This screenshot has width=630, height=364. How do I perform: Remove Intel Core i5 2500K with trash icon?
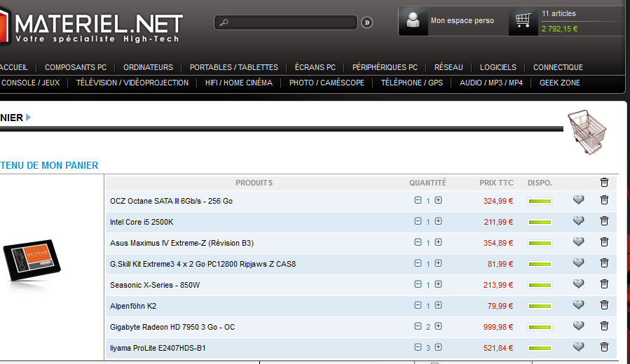(x=604, y=221)
